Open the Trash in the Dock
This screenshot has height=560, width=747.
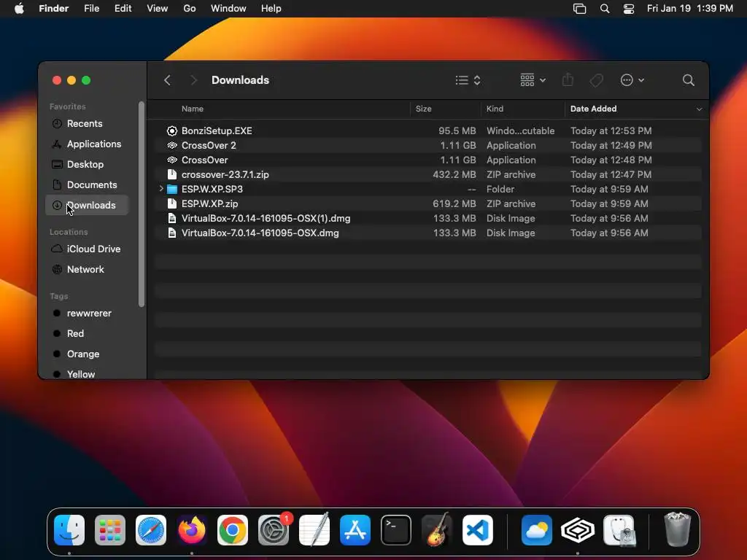click(x=677, y=529)
